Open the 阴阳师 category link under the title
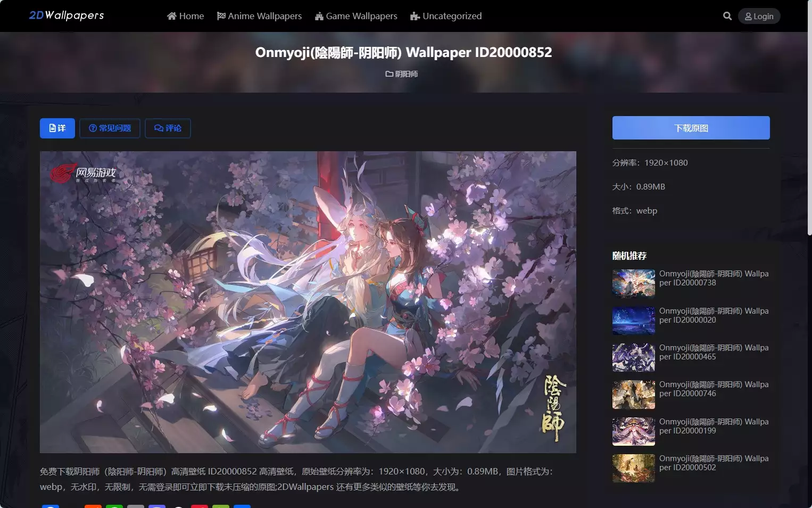The image size is (812, 508). [x=402, y=74]
